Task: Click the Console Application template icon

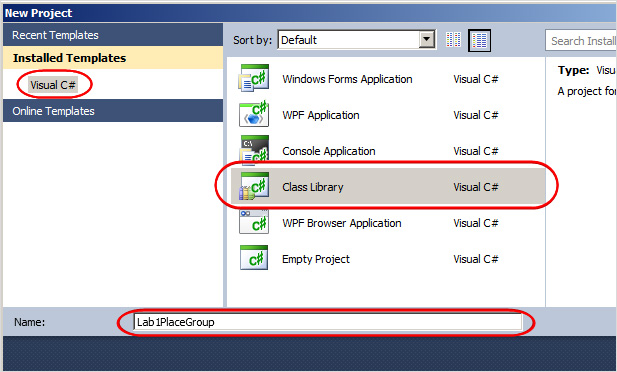Action: tap(254, 150)
